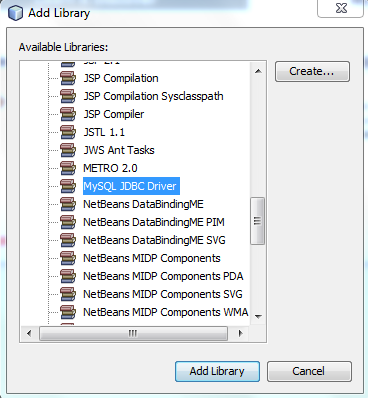Choose NetBeans DataBindingME PIM

154,222
